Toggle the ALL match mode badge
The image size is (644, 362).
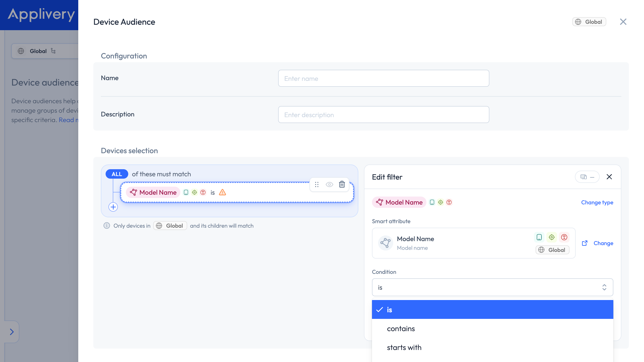tap(117, 174)
